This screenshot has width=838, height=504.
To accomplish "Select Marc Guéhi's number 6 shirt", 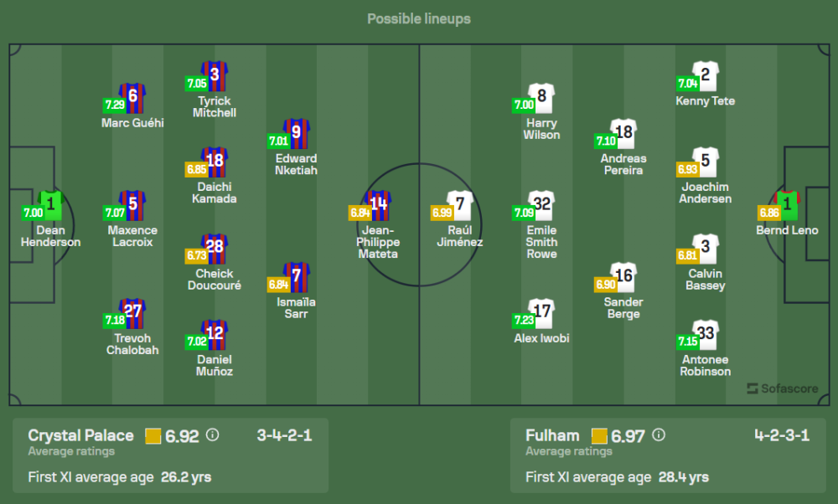I will [x=132, y=96].
